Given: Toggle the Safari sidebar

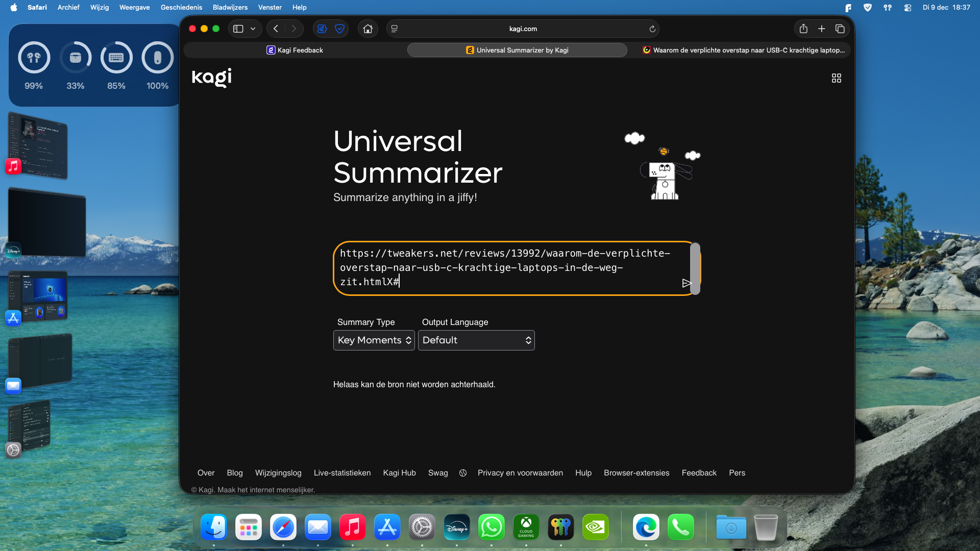Looking at the screenshot, I should [238, 29].
